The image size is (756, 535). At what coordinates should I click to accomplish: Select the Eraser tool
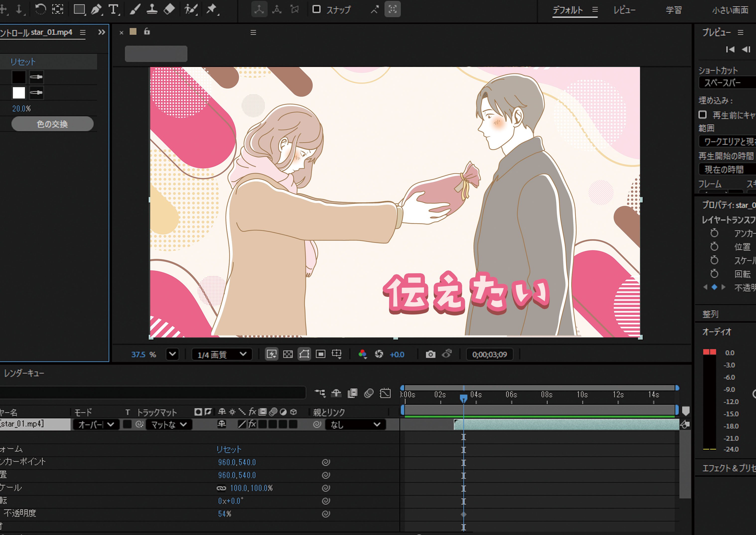[169, 9]
